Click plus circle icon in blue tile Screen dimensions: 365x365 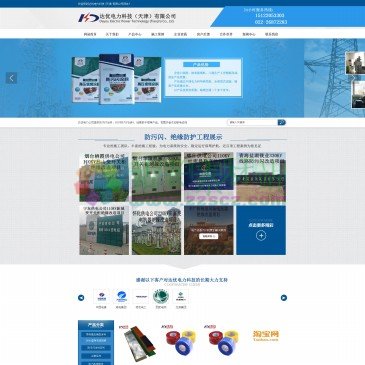pos(261,236)
